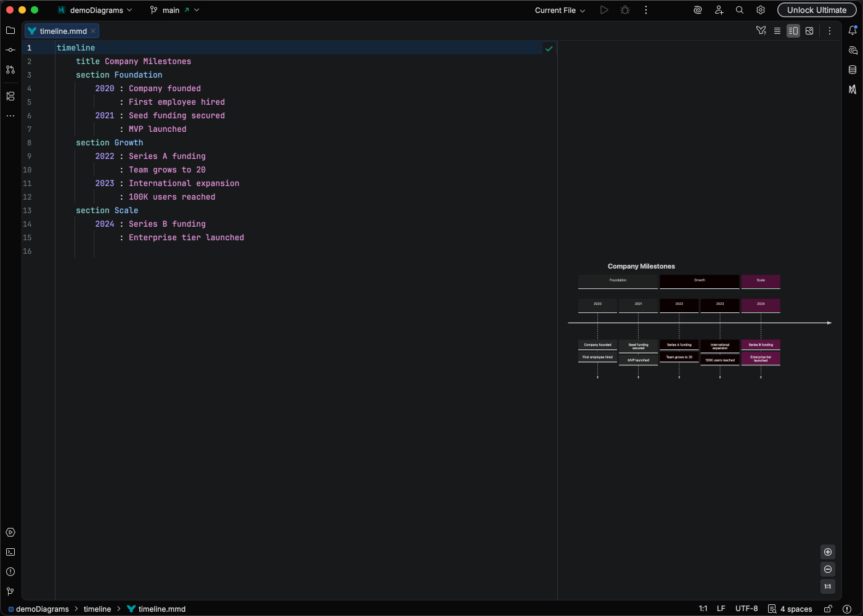The height and width of the screenshot is (616, 863).
Task: Click the Unlock Ultimate button
Action: [x=817, y=10]
